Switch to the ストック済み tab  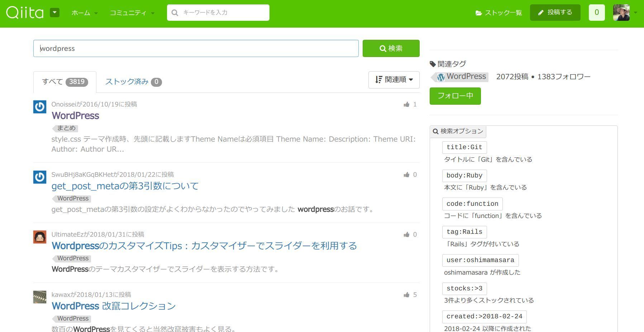tap(133, 82)
